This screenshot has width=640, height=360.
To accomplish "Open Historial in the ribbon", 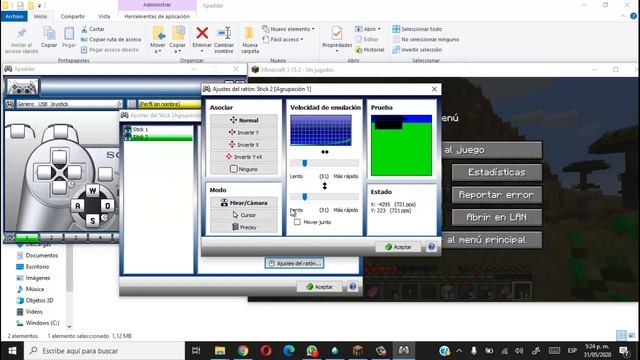I will (370, 49).
